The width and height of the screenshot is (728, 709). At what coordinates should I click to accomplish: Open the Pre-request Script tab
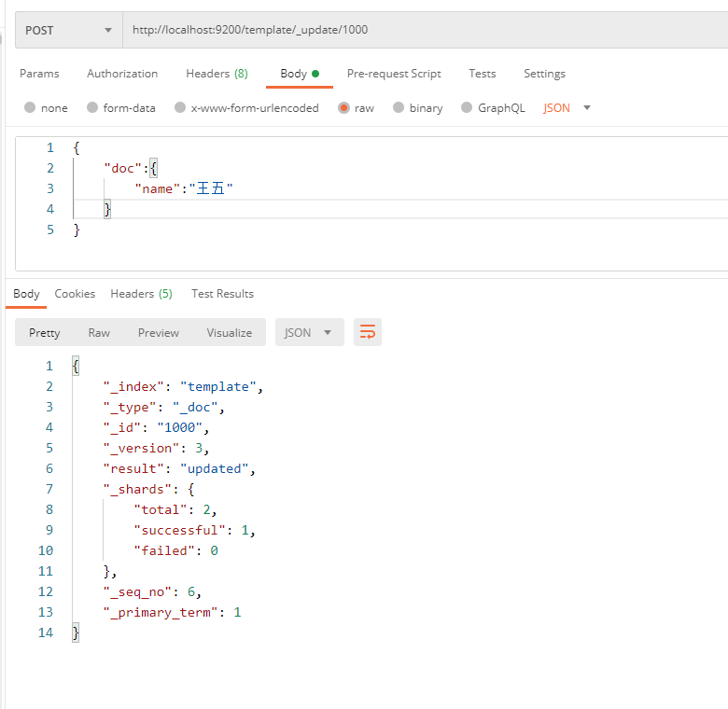394,74
